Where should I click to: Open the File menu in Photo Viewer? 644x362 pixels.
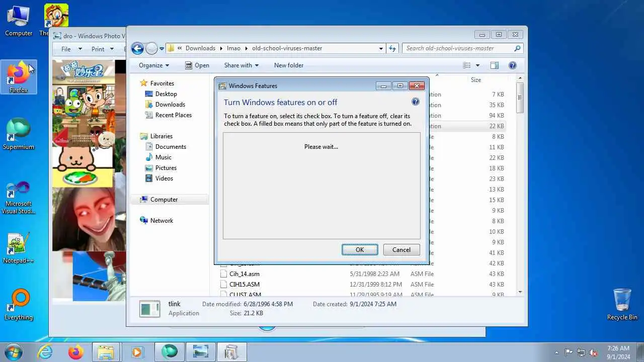[x=71, y=49]
